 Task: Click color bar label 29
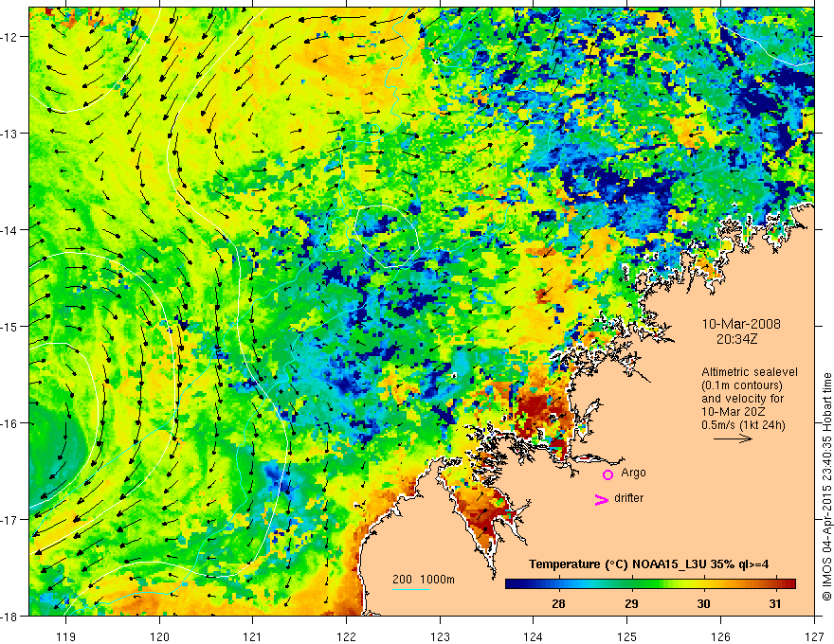(631, 604)
